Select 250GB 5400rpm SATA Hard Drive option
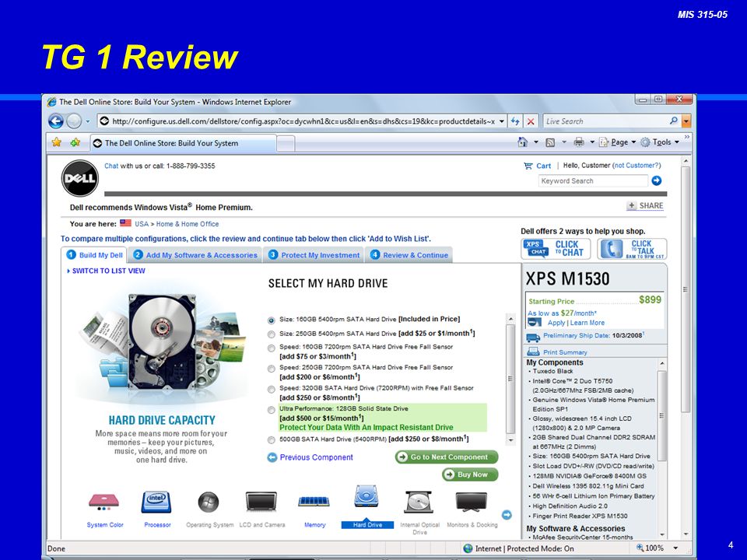The image size is (747, 560). [271, 334]
